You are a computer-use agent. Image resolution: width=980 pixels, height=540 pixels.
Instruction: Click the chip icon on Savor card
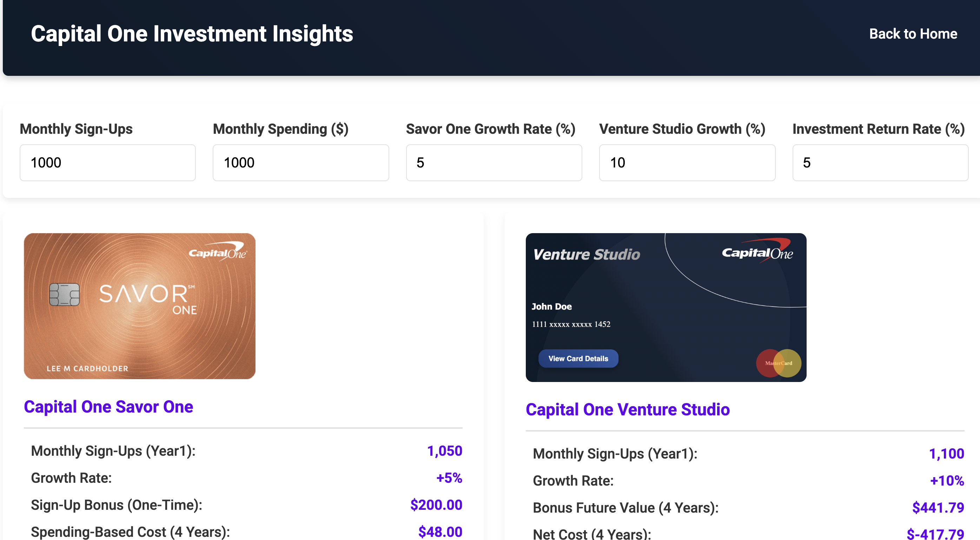[x=64, y=295]
